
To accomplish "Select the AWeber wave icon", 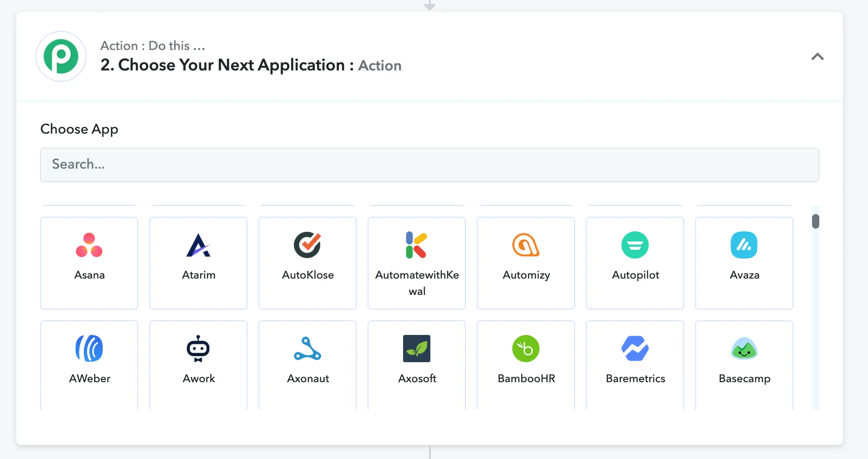I will (x=89, y=349).
